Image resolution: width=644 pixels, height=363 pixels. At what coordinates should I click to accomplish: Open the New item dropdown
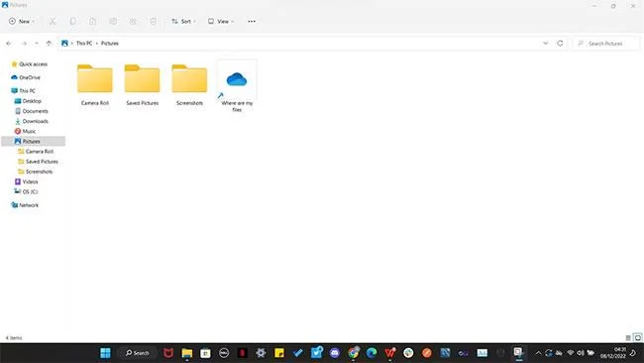point(22,22)
